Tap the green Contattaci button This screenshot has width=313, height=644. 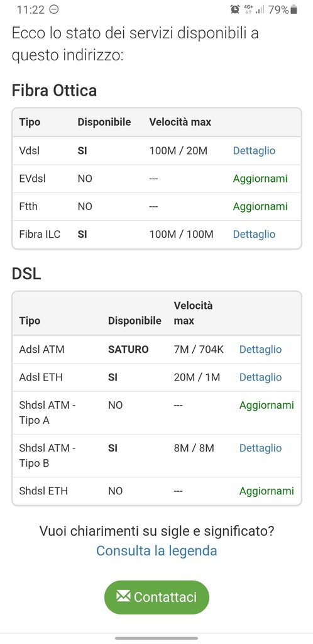click(156, 597)
